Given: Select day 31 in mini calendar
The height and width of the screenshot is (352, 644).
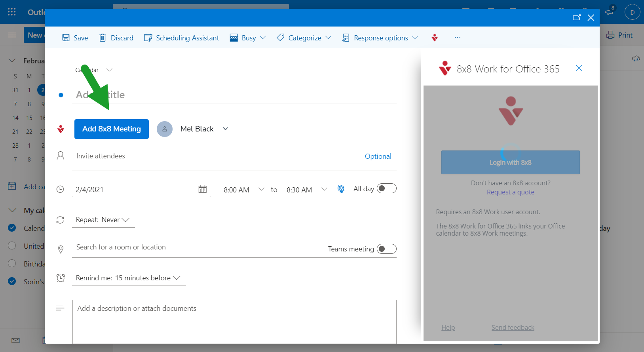Looking at the screenshot, I should click(x=15, y=90).
